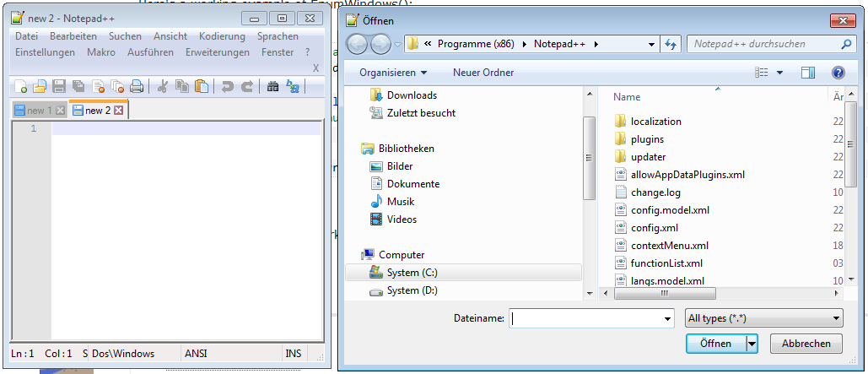Click the Close file toolbar icon
868x374 pixels.
click(x=98, y=86)
